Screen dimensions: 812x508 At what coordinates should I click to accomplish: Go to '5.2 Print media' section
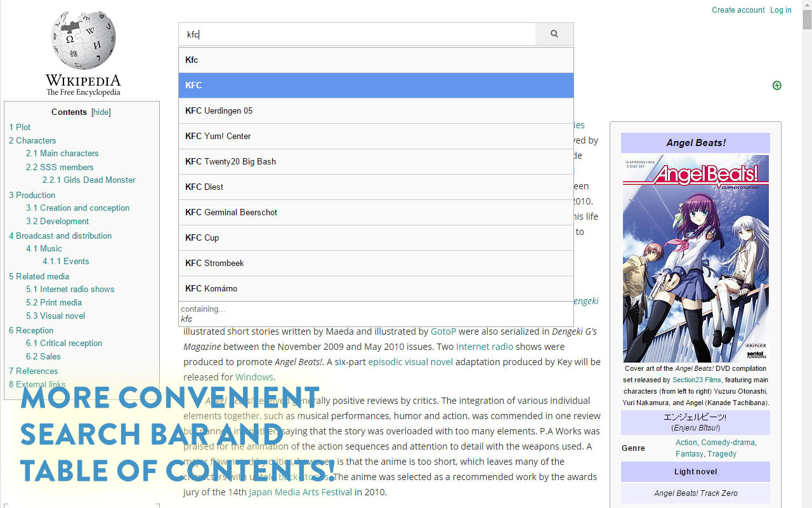pos(54,302)
